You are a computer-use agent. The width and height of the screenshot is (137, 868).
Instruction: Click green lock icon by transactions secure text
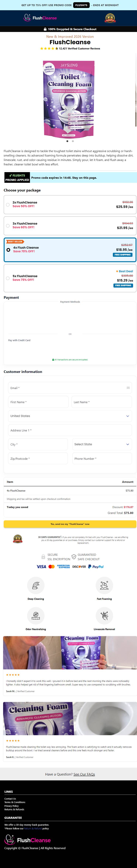click(x=53, y=359)
